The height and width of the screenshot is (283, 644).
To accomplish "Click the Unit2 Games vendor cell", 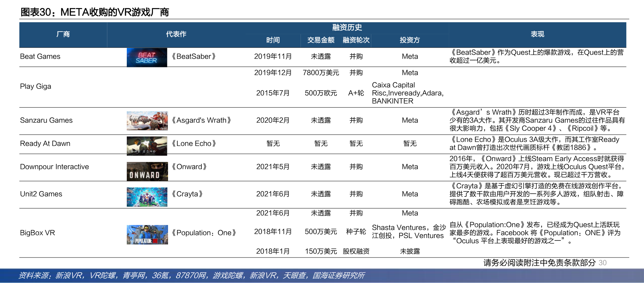I will pos(41,194).
